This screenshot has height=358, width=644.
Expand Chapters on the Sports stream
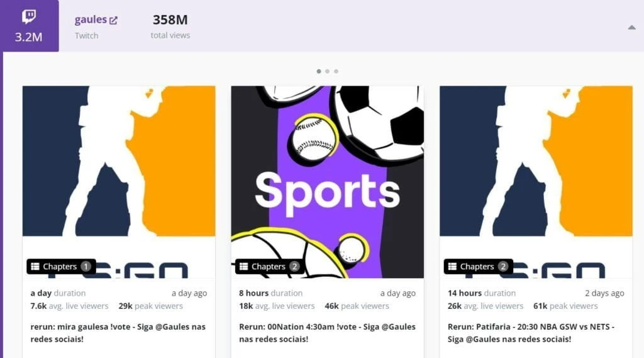[270, 266]
